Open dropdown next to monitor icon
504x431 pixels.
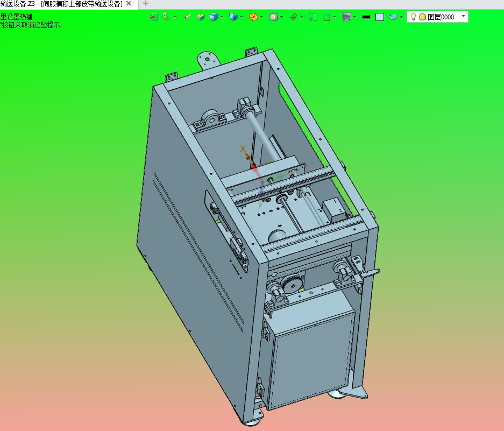[x=355, y=17]
